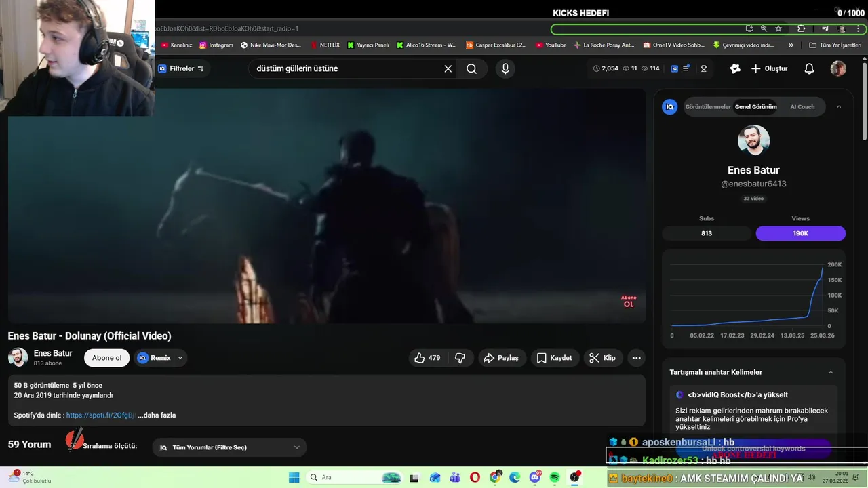Screen dimensions: 868x488
Task: Open the vidIQ Filtreler filter button
Action: click(181, 68)
